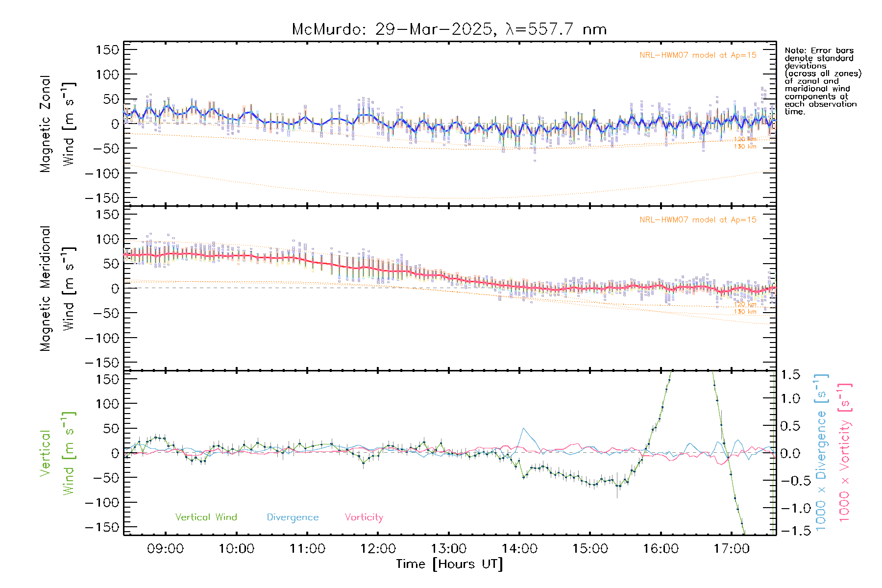Select the pink "Vorticity" legend label
Viewport: 882px width, 588px height.
(364, 517)
